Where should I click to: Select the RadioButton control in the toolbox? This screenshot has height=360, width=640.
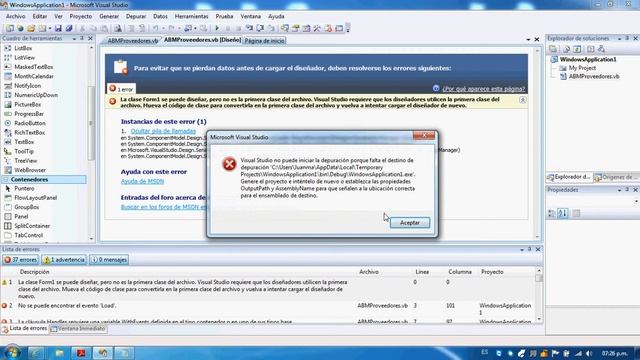(30, 123)
